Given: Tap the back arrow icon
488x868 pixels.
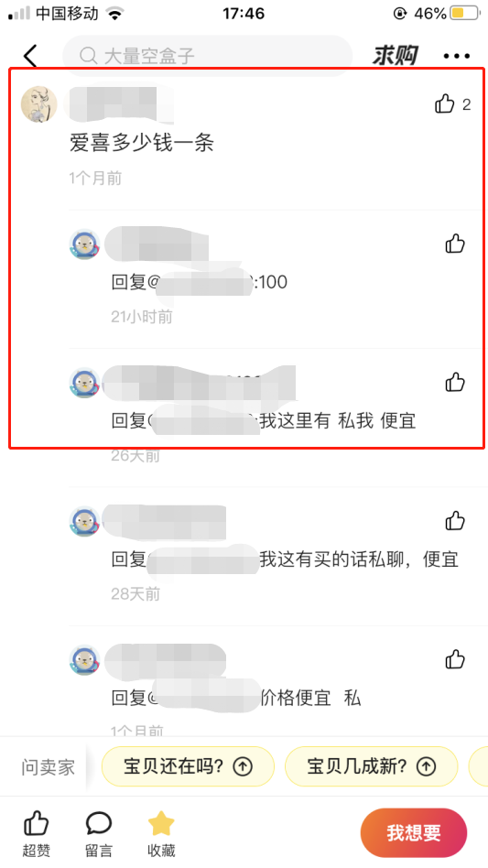Looking at the screenshot, I should click(30, 56).
